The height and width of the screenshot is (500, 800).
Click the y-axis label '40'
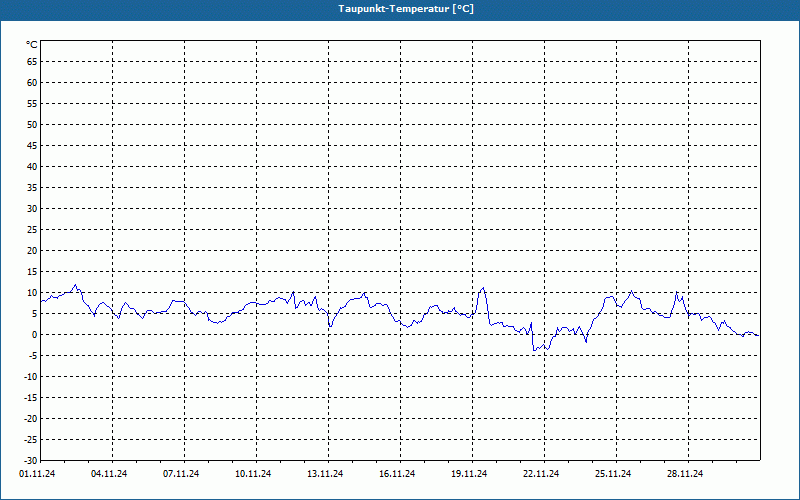32,167
